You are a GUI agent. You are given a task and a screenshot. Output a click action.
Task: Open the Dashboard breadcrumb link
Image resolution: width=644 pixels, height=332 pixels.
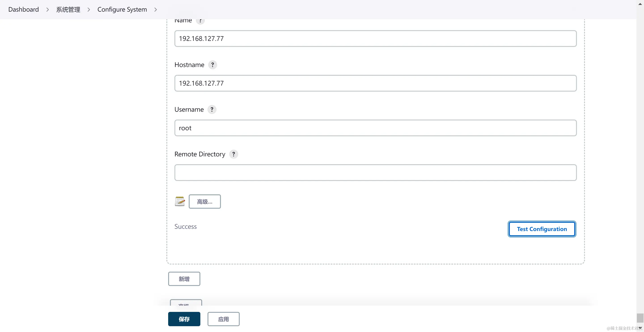pyautogui.click(x=23, y=9)
